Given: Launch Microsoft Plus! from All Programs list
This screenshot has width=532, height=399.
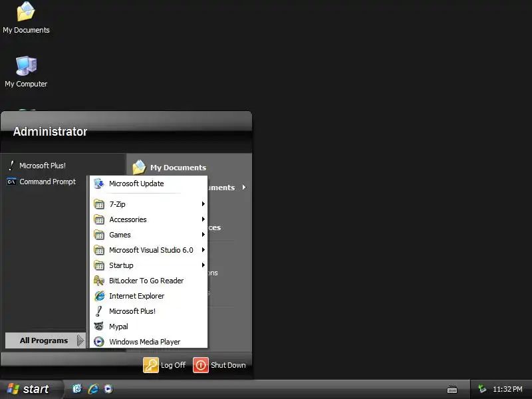Looking at the screenshot, I should point(148,311).
